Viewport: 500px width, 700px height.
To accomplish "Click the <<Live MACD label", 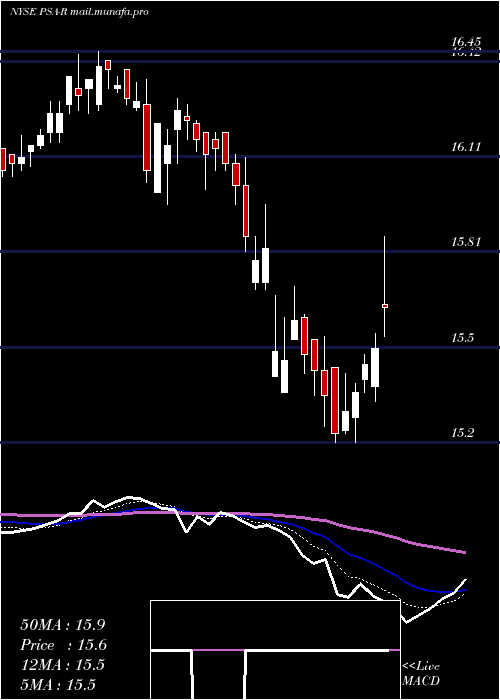I will click(421, 674).
